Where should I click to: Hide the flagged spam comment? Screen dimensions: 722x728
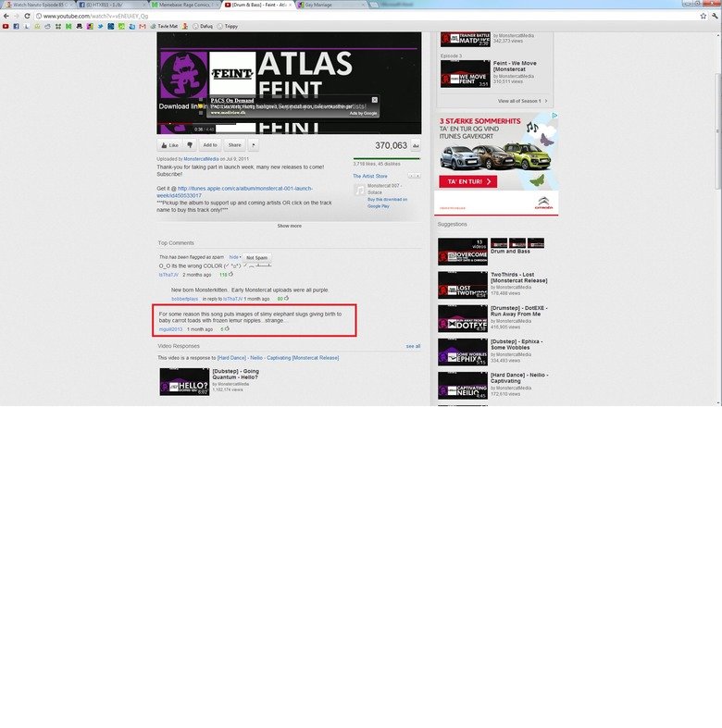[234, 257]
